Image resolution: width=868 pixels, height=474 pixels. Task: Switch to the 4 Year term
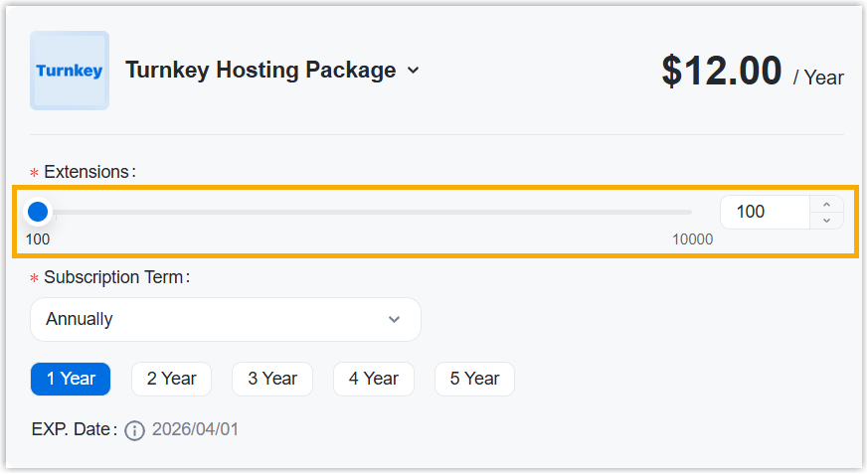tap(373, 379)
